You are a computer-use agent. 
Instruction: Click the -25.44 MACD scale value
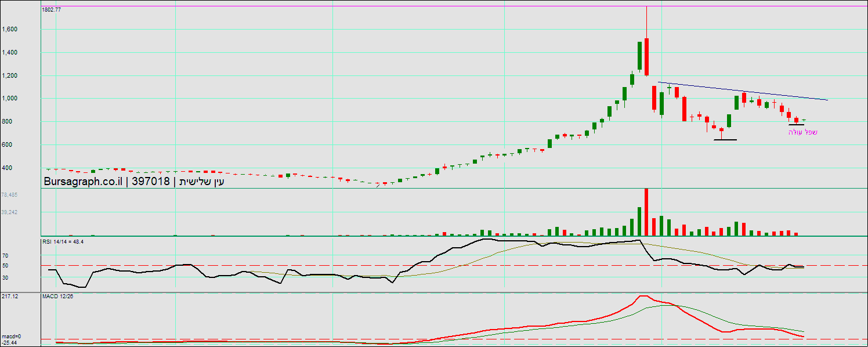point(9,342)
